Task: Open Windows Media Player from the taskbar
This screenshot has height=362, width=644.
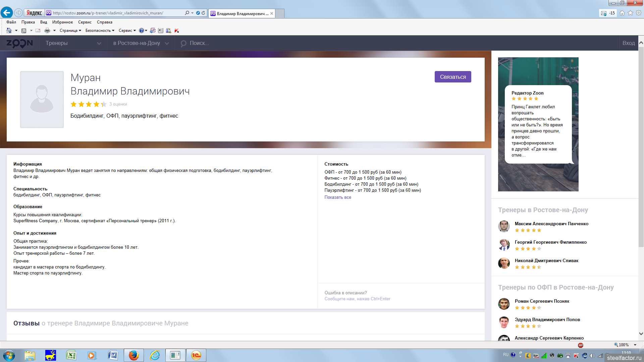Action: pyautogui.click(x=92, y=355)
